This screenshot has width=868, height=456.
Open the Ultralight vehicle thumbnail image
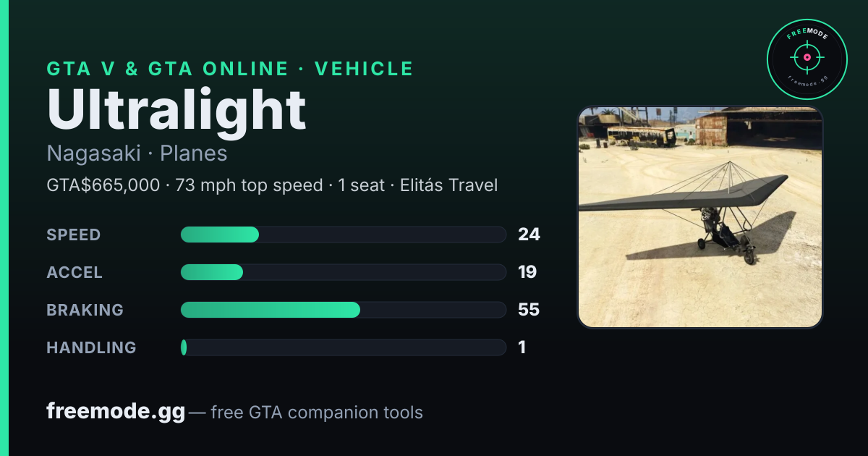[700, 217]
